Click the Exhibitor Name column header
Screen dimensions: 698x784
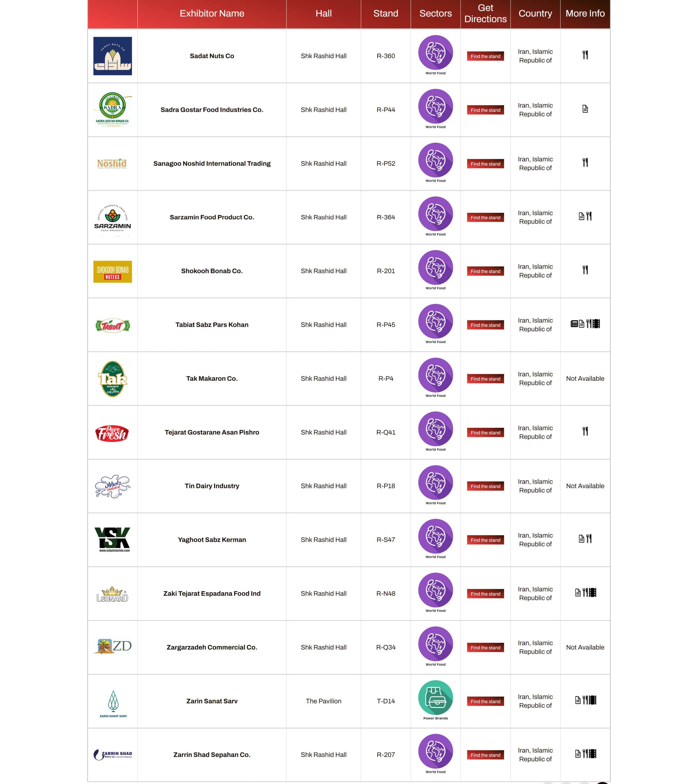point(212,13)
